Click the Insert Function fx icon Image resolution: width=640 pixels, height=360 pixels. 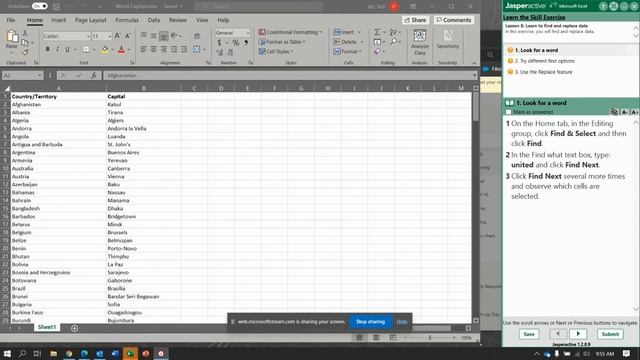[94, 76]
